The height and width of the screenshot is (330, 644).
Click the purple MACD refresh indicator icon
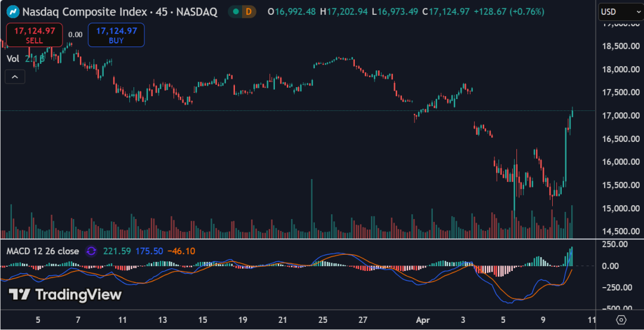tap(91, 251)
